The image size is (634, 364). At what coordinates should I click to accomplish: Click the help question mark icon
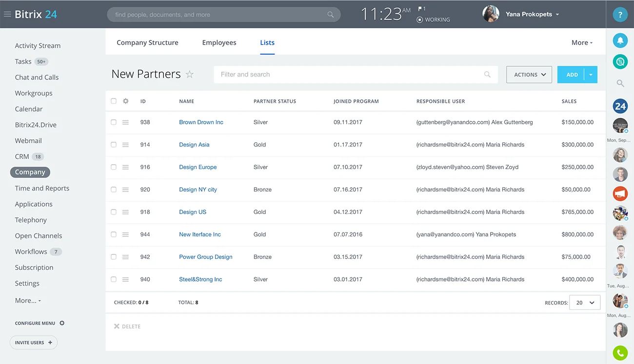click(620, 15)
